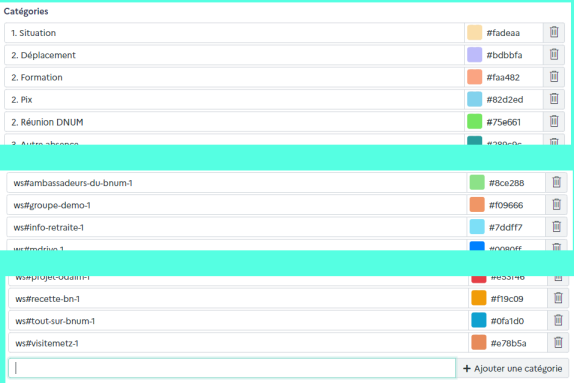Screen dimensions: 574x383
Task: Click hex value #f19c09
Action: [507, 299]
